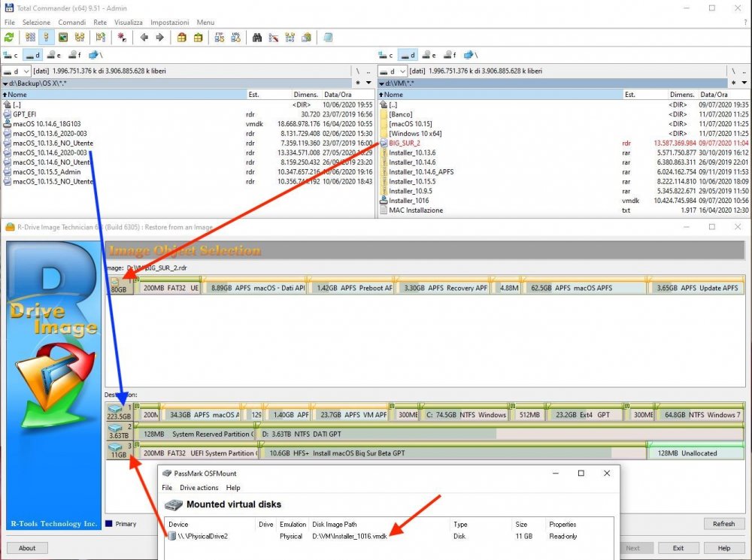
Task: Select macOS 10.14.6_18G103 vmdk file
Action: click(x=187, y=124)
